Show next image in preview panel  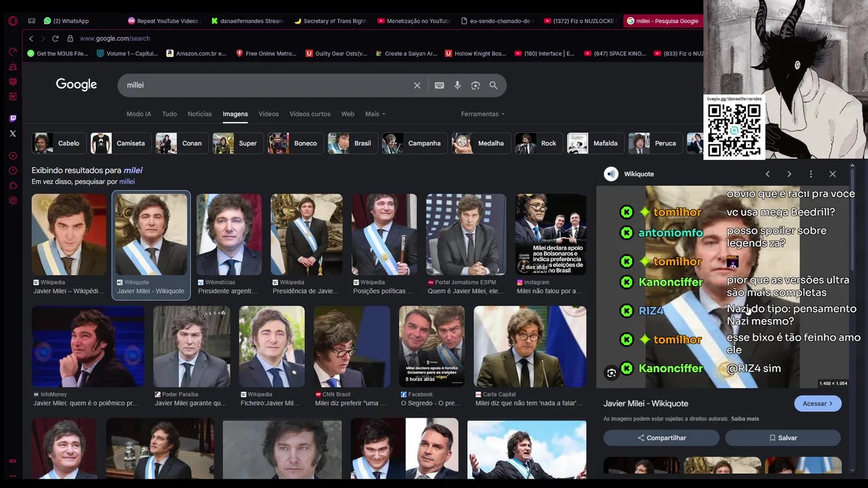789,174
